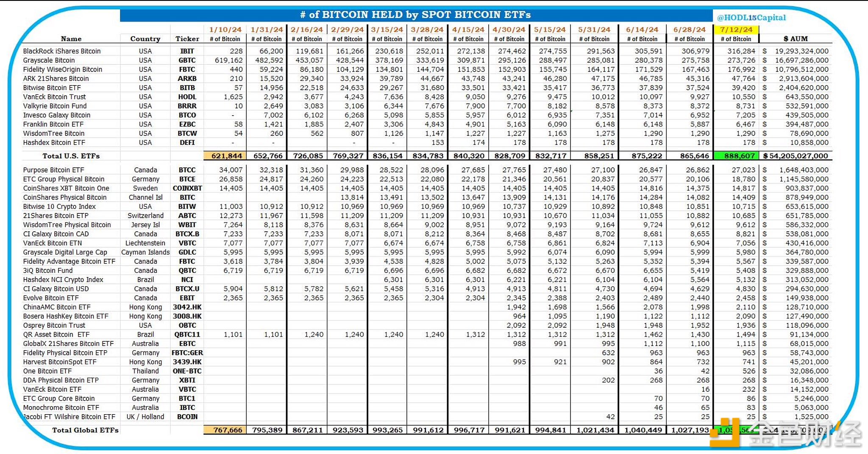Select the COINXBT ticker cell
Image resolution: width=868 pixels, height=454 pixels.
(x=187, y=188)
